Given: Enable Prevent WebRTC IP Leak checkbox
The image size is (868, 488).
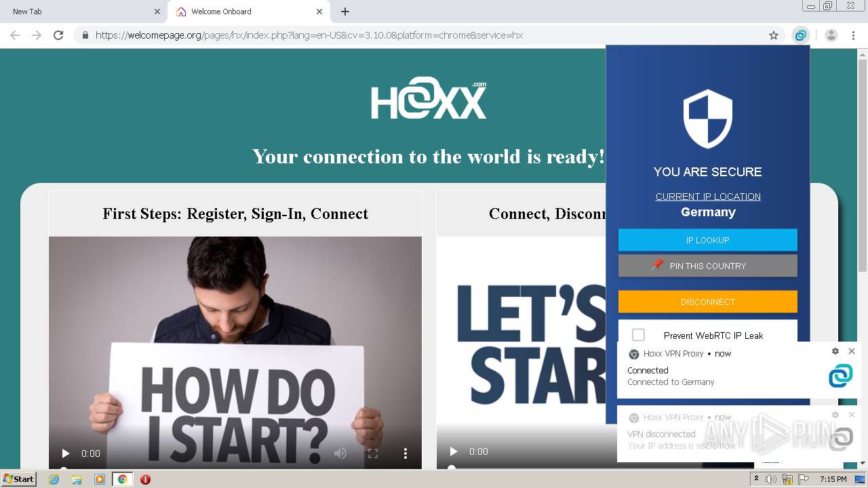Looking at the screenshot, I should [638, 335].
